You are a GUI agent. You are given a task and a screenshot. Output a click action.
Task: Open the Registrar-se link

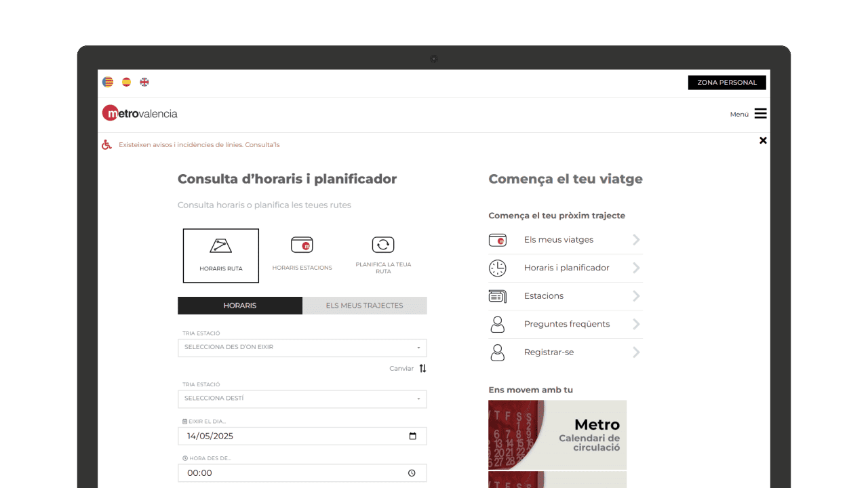click(x=549, y=352)
